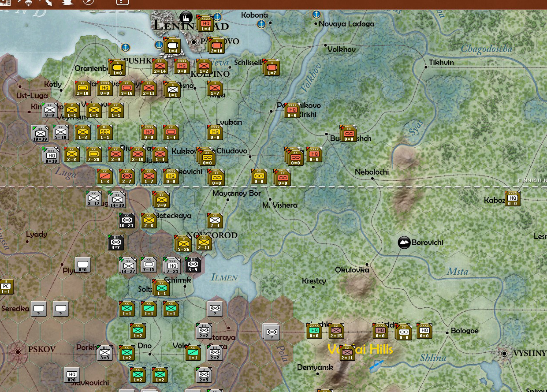Select the Leningrad factory marker icon

pos(186,17)
